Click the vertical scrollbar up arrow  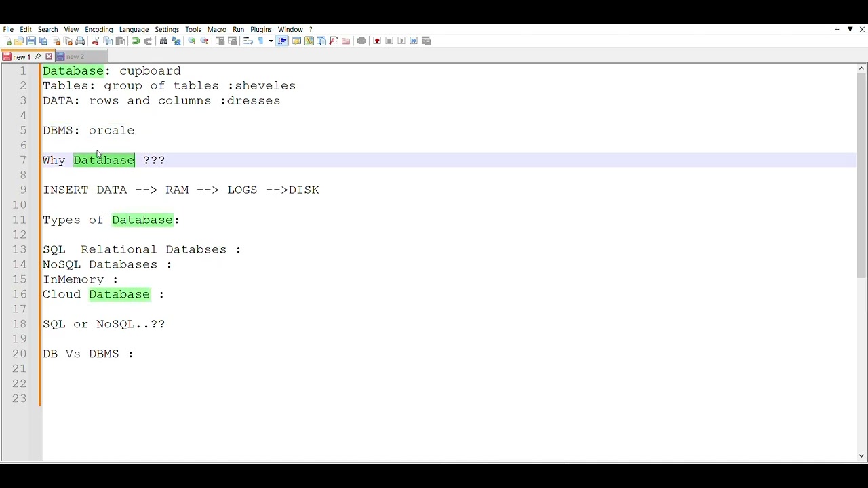[x=861, y=68]
